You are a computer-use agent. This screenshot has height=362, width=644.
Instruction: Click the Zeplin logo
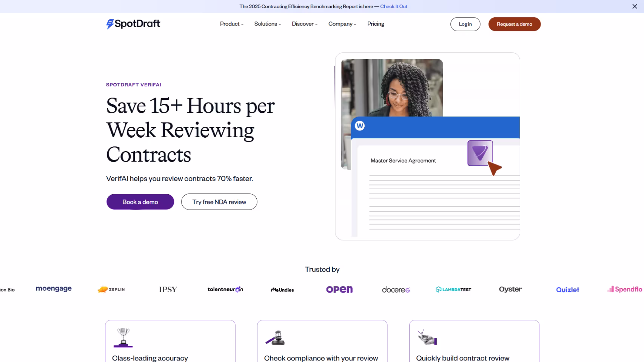coord(111,289)
